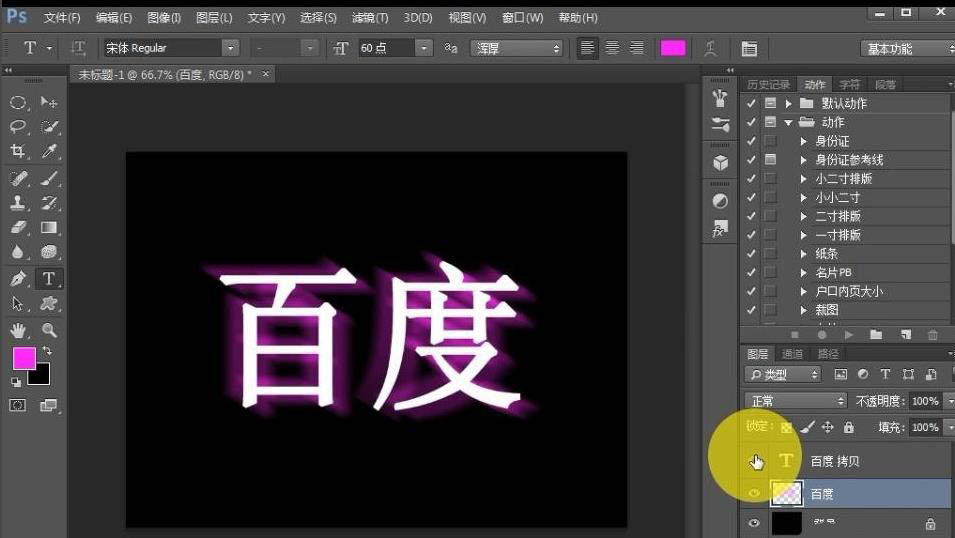The height and width of the screenshot is (538, 955).
Task: Click the text color swatch in options bar
Action: pos(673,48)
